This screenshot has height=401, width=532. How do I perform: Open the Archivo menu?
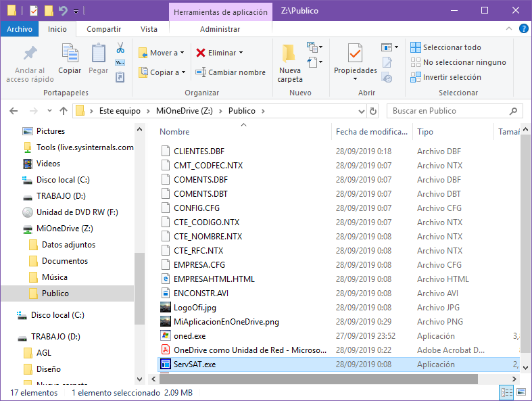click(20, 29)
